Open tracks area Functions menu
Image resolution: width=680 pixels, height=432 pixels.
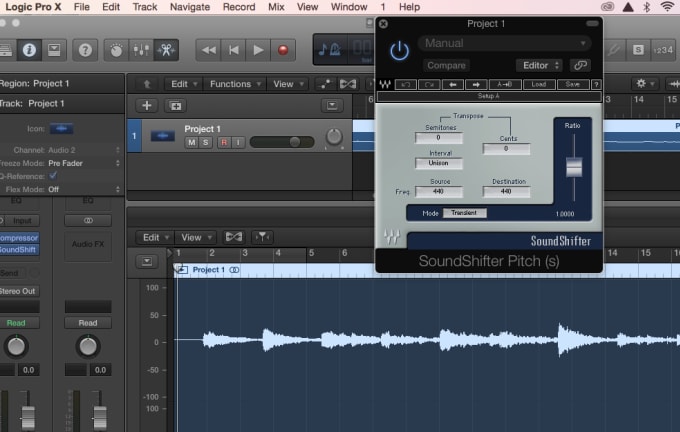coord(235,84)
